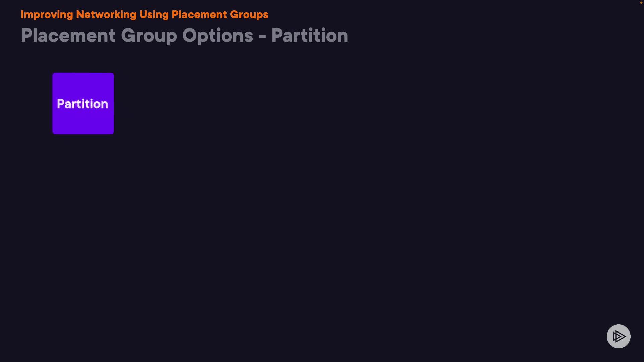Click "Partition" at the heading's end
The image size is (644, 362).
pyautogui.click(x=310, y=36)
